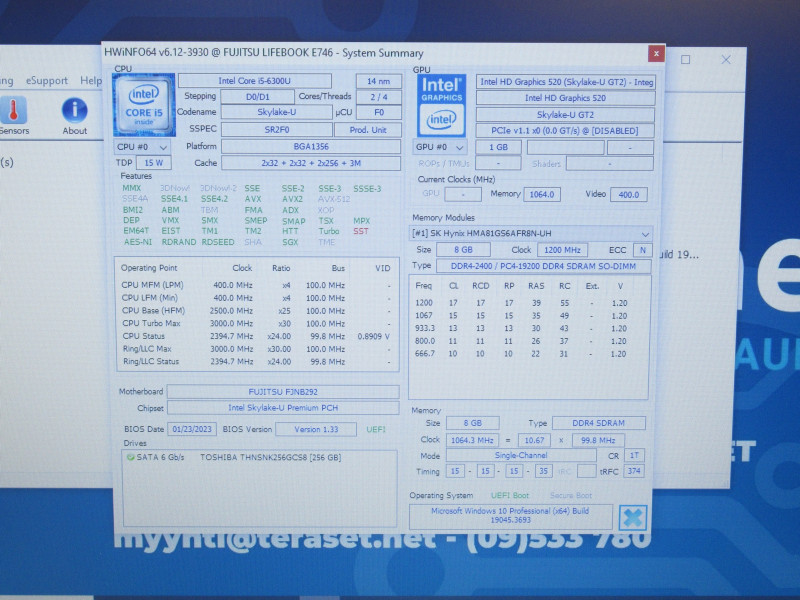Click the Skylake-U GT2 GPU codename field
800x600 pixels.
(x=565, y=115)
